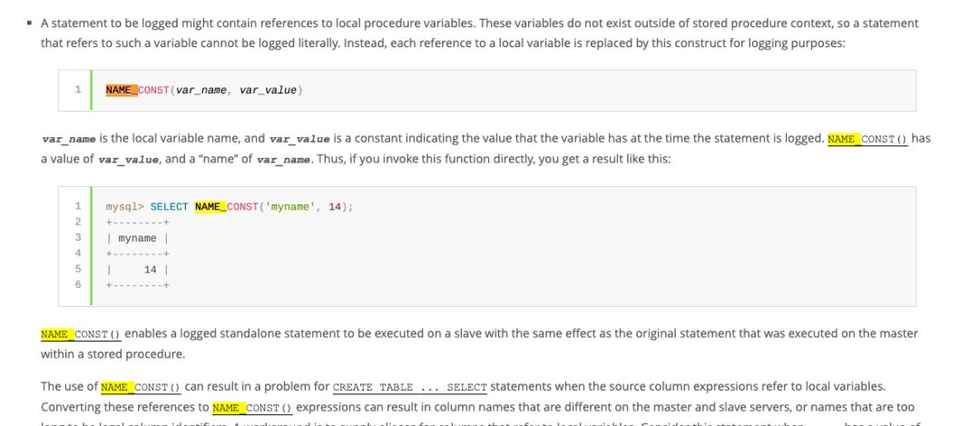
Task: Select line number 6 in the code gutter
Action: click(78, 285)
